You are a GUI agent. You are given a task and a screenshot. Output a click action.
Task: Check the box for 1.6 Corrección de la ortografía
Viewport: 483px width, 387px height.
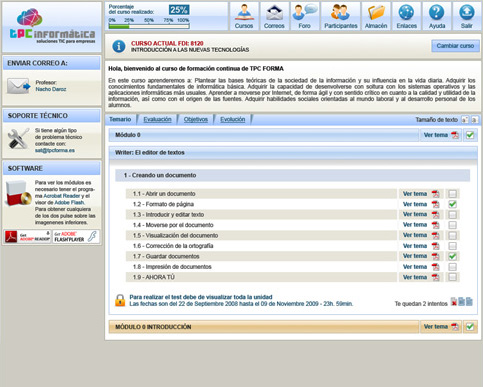point(452,246)
